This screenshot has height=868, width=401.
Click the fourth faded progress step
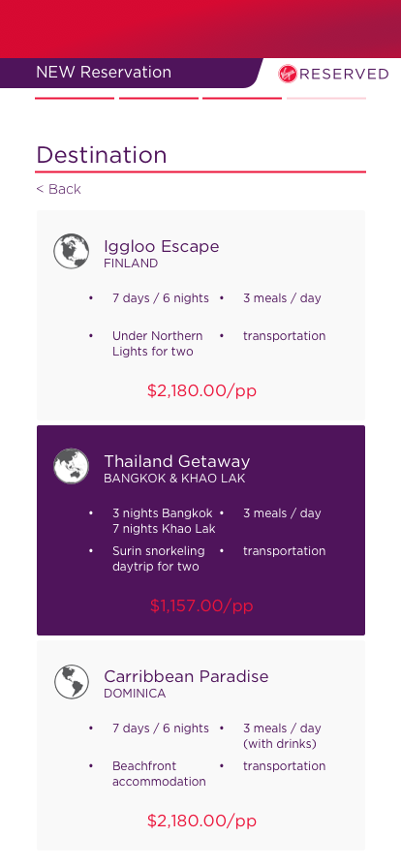click(326, 98)
